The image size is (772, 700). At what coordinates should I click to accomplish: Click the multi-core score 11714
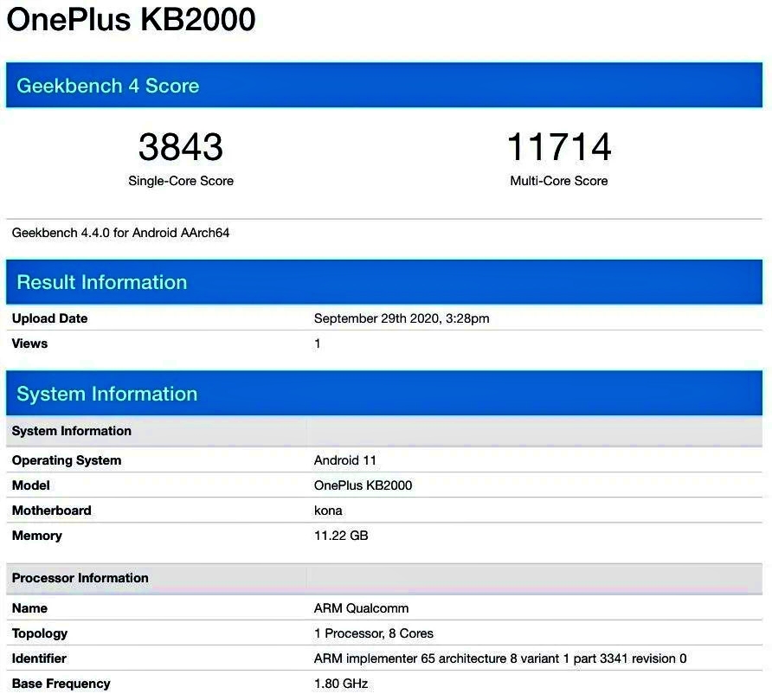click(x=559, y=147)
